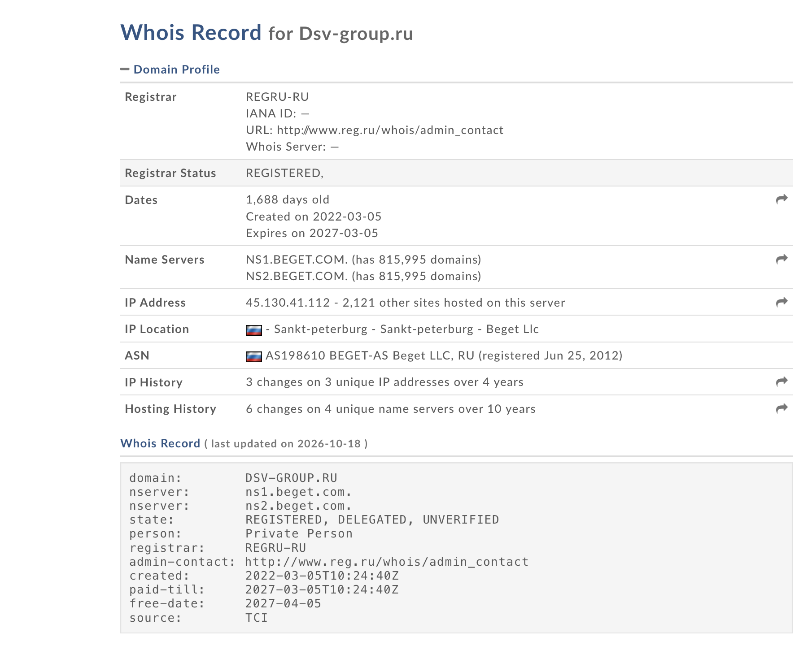Click the share arrow in Dates row
The image size is (812, 650).
click(782, 199)
